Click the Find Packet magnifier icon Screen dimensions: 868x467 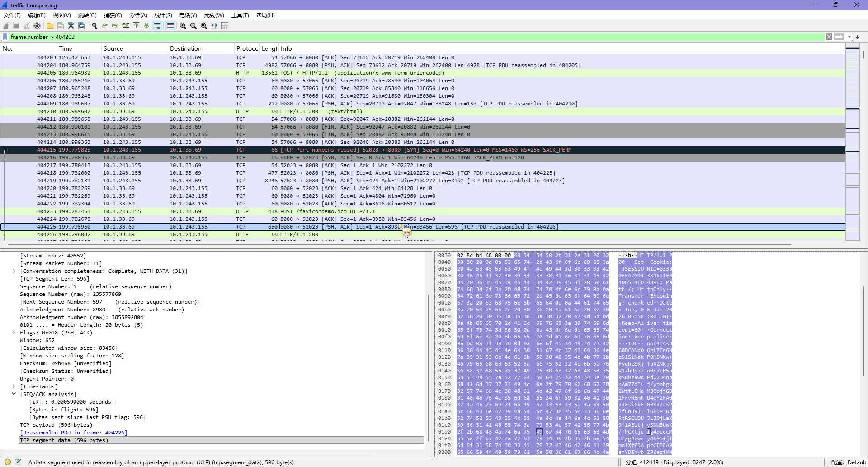point(94,26)
